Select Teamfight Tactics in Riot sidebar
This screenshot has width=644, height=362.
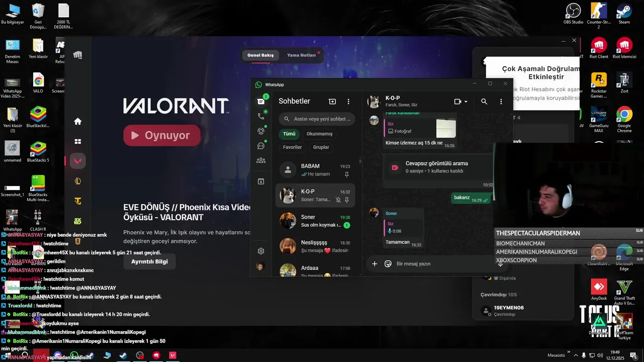(x=77, y=201)
